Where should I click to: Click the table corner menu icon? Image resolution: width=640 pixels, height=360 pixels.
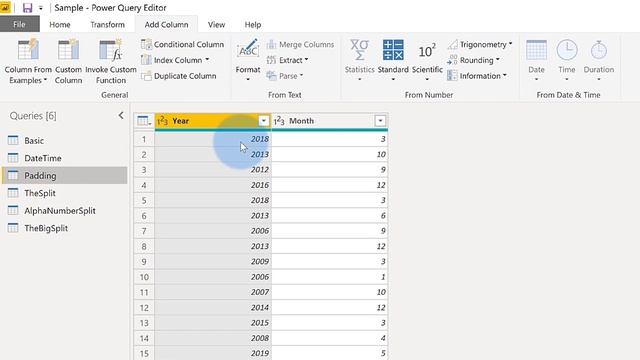coord(144,121)
